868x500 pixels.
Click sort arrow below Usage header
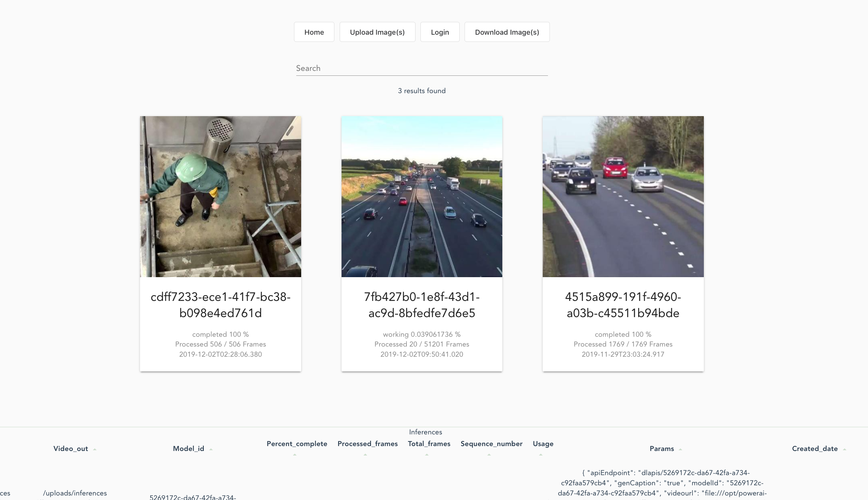coord(541,455)
